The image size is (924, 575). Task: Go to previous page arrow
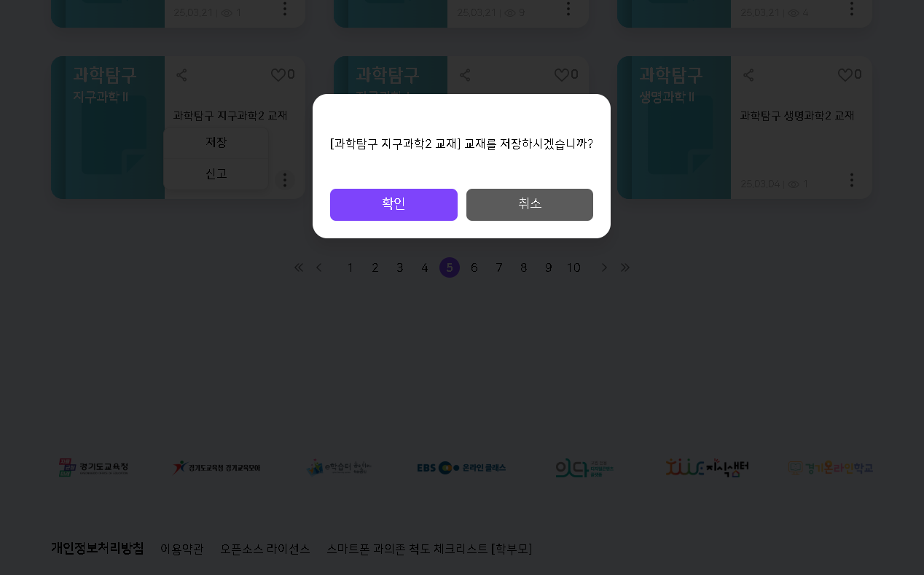[319, 268]
